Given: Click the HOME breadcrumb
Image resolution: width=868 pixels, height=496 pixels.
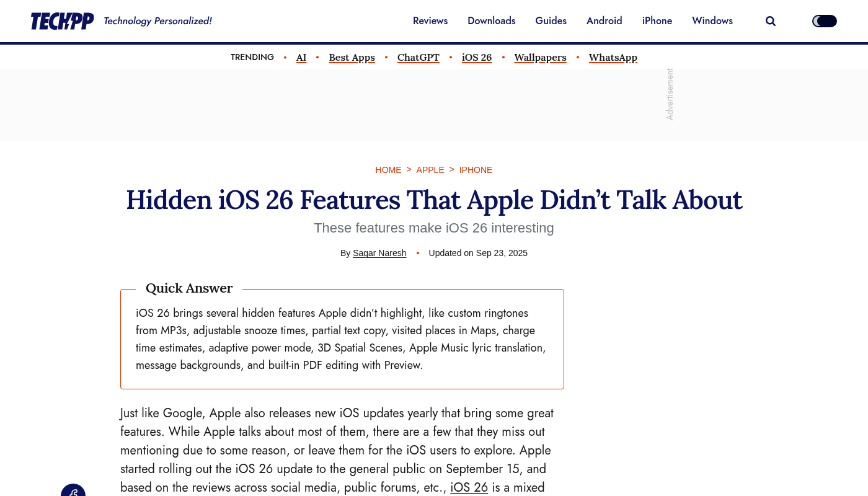Looking at the screenshot, I should (x=388, y=170).
